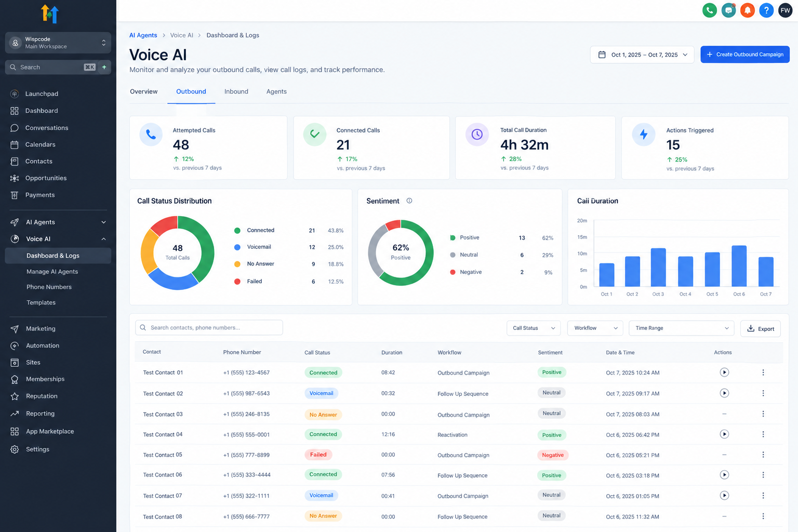Switch to the Overview tab
The image size is (798, 532).
click(x=144, y=91)
